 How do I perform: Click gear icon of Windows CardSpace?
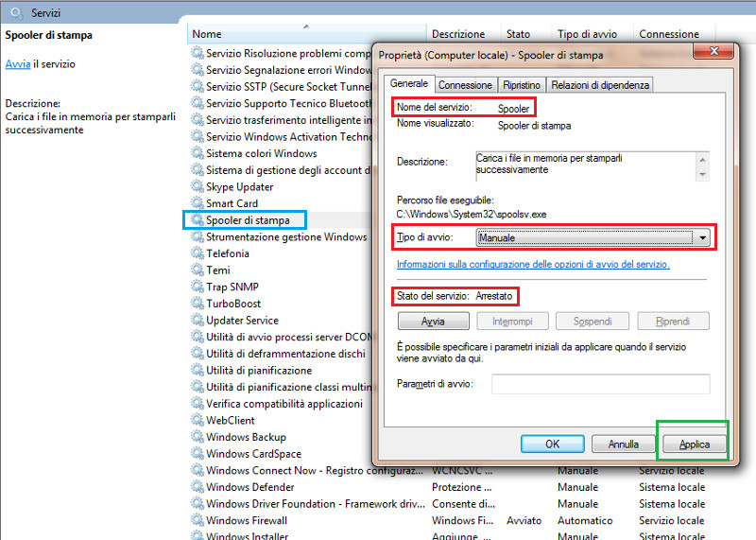(198, 453)
